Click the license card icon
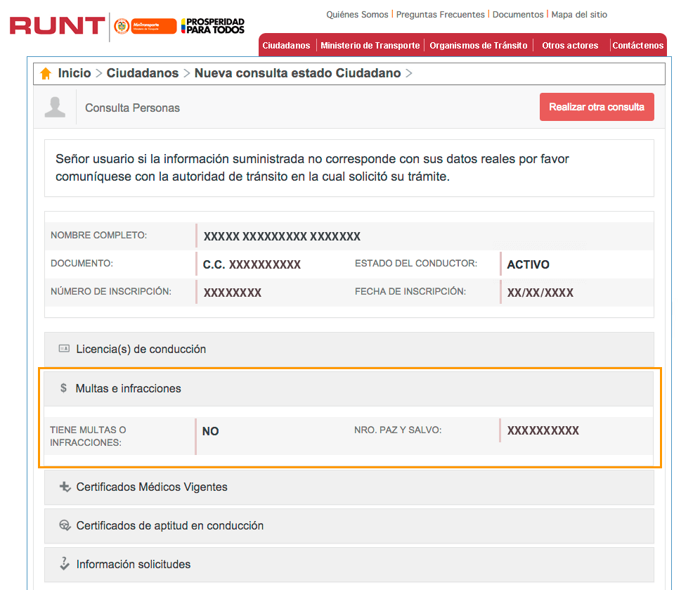Image resolution: width=700 pixels, height=590 pixels. click(x=64, y=348)
